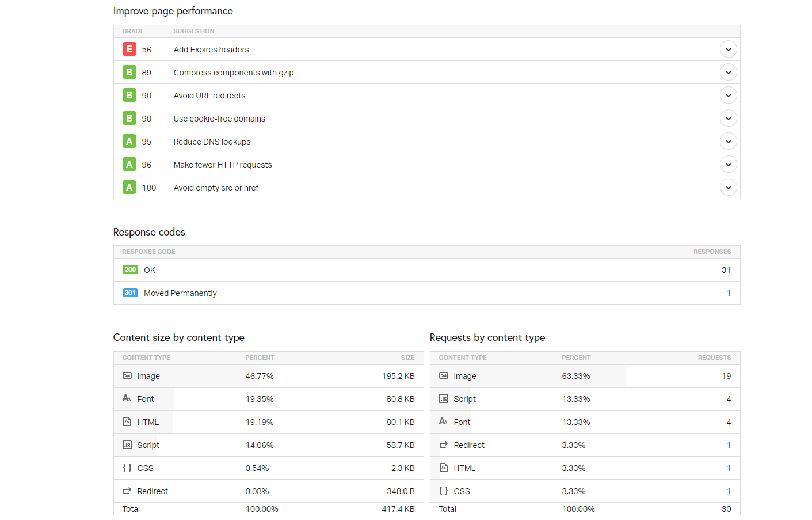Screen dimensions: 812x520
Task: Click the Use cookie-free domains suggestion
Action: (x=219, y=119)
